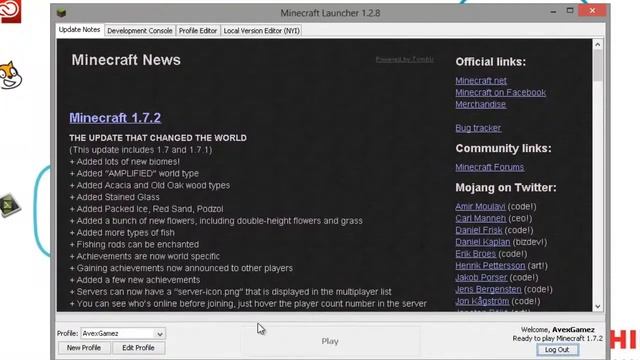Screen dimensions: 640x360
Task: Open the Merchandise link
Action: point(480,104)
